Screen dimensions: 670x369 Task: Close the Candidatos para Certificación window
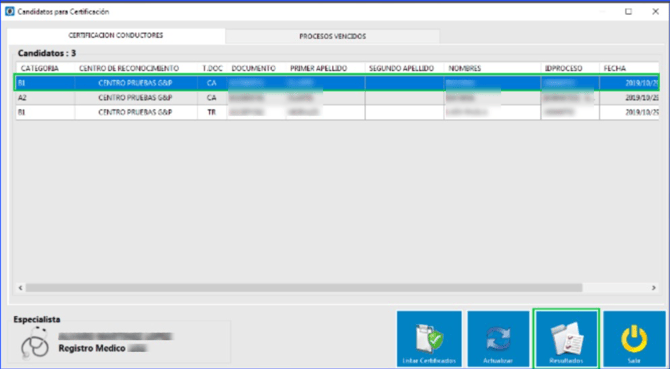(x=655, y=12)
